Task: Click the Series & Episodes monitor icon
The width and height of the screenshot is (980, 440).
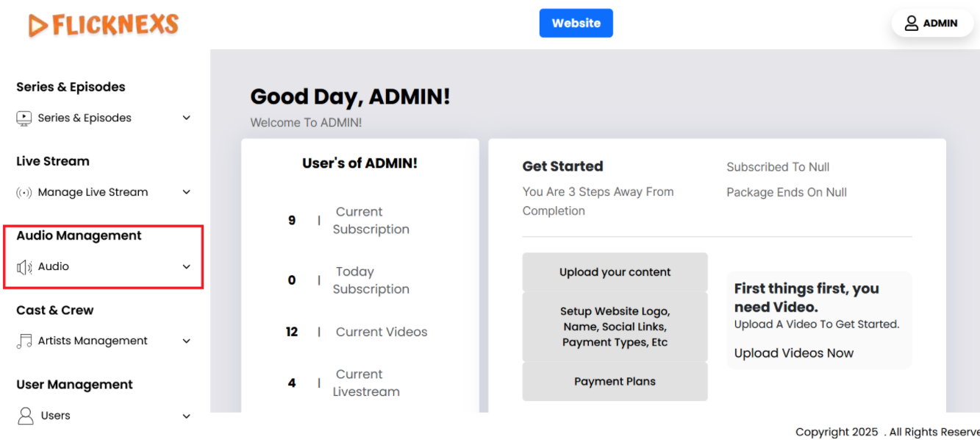Action: [x=24, y=118]
